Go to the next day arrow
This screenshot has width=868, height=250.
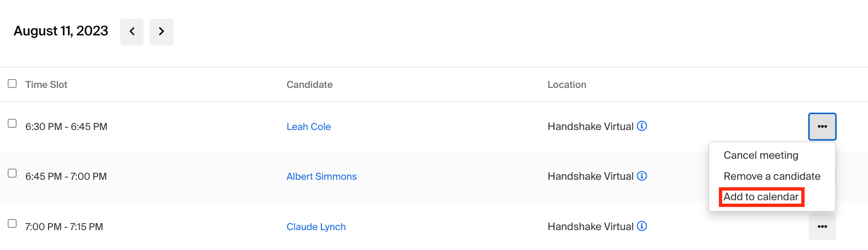161,32
